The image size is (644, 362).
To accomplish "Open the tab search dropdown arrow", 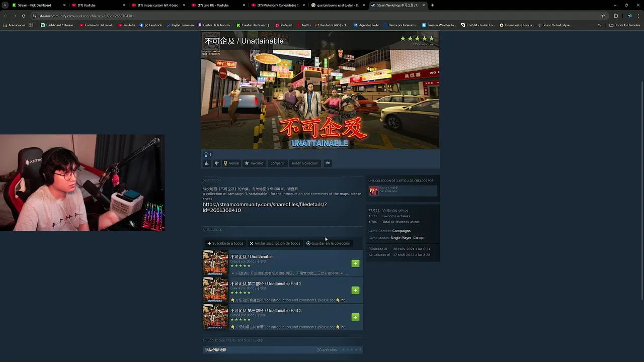I will point(5,5).
